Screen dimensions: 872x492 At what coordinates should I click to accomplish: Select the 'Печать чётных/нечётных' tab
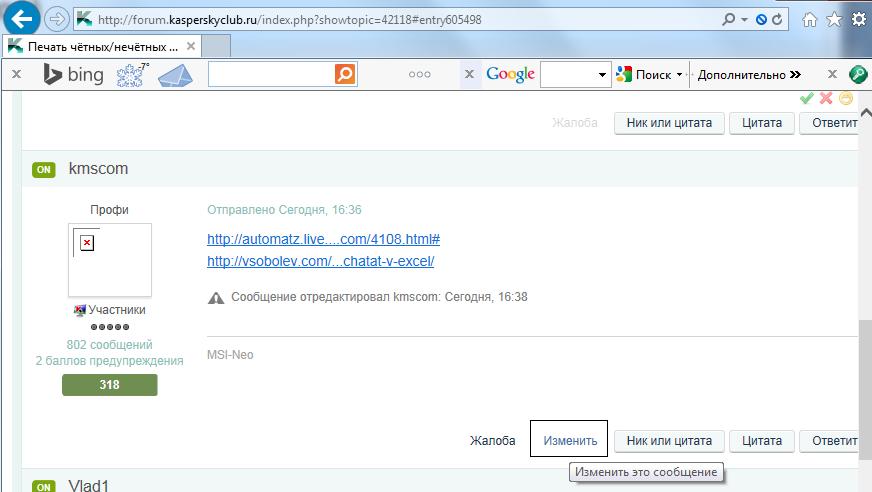pyautogui.click(x=102, y=46)
